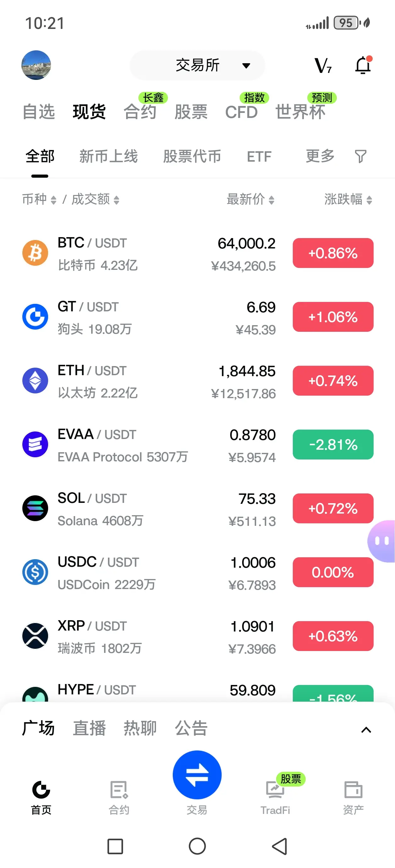Viewport: 395px width, 868px height.
Task: Open the 更多 categories menu
Action: [320, 156]
